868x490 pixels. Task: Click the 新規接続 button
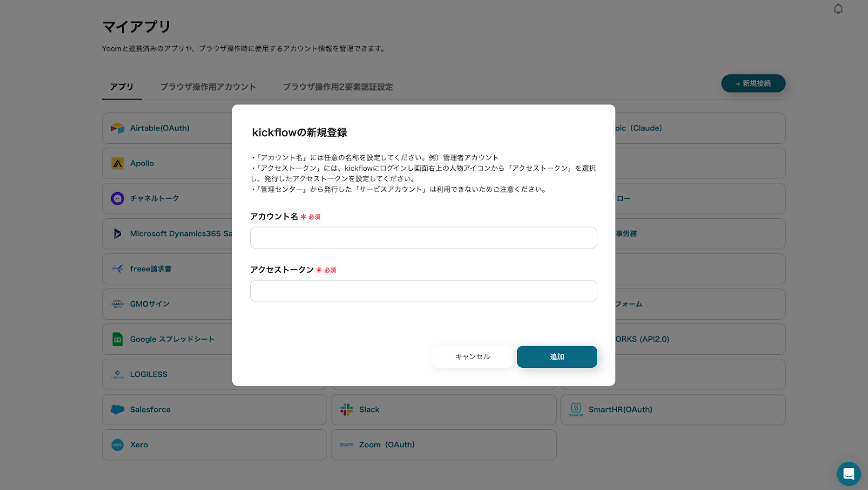point(753,84)
